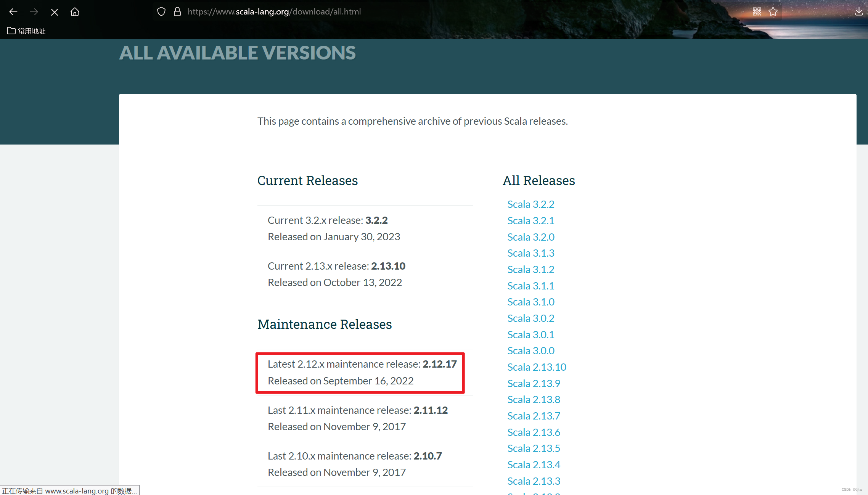Open Scala 2.13.4 release link
This screenshot has width=868, height=495.
(x=534, y=465)
